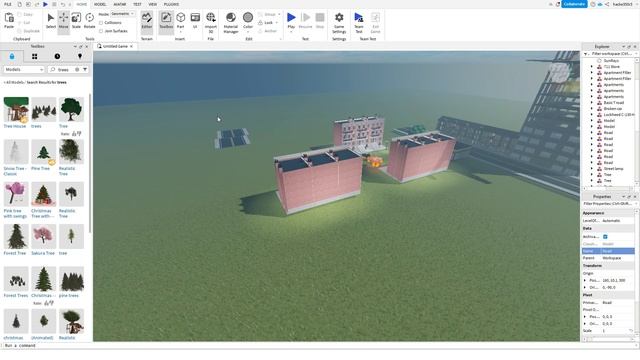Open the Terrain Editor
Viewport: 640px width, 360px height.
(147, 21)
